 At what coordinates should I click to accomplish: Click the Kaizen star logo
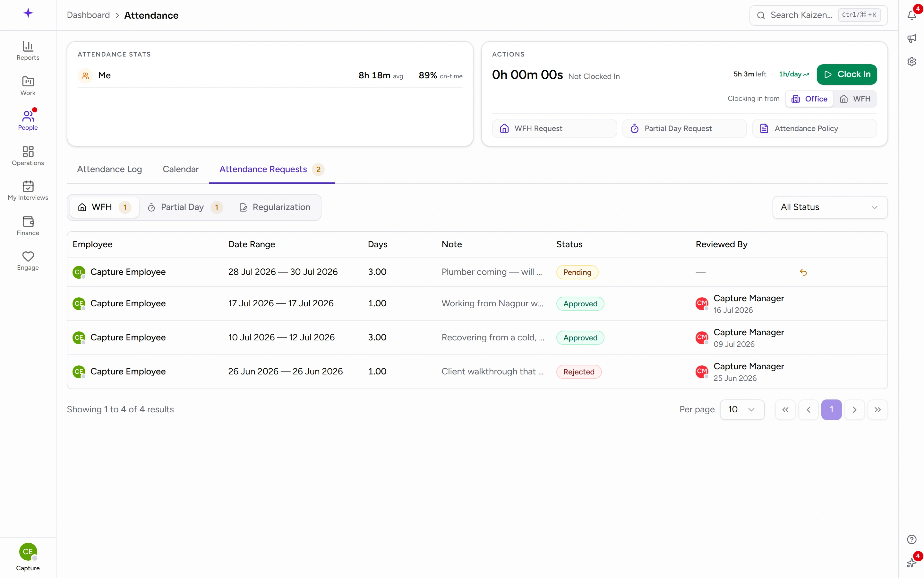tap(28, 13)
